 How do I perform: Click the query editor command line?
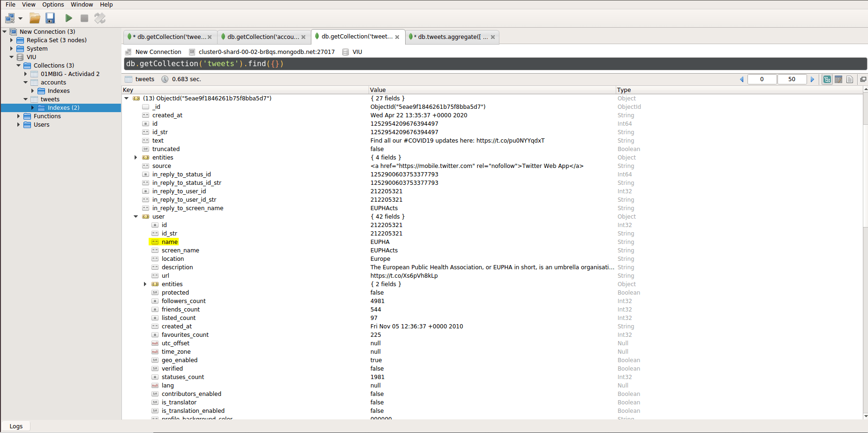(495, 64)
